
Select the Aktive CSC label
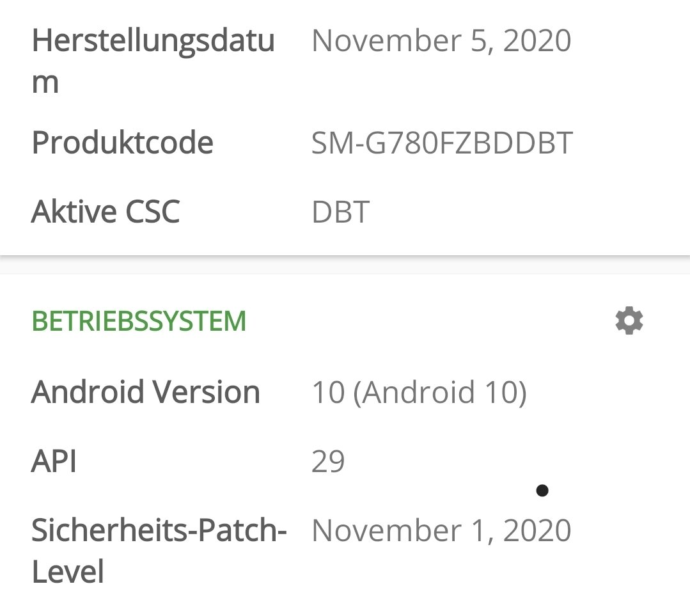[106, 212]
